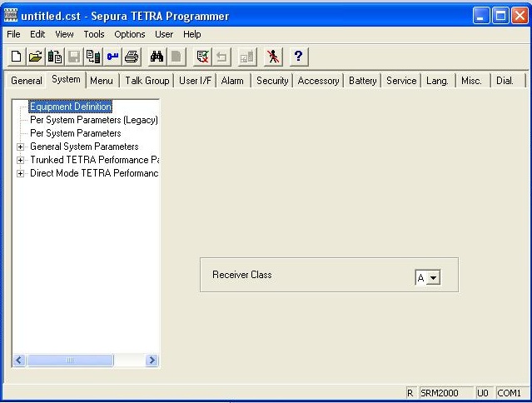Click the tree scrollbar right arrow
This screenshot has height=403, width=532.
point(152,360)
